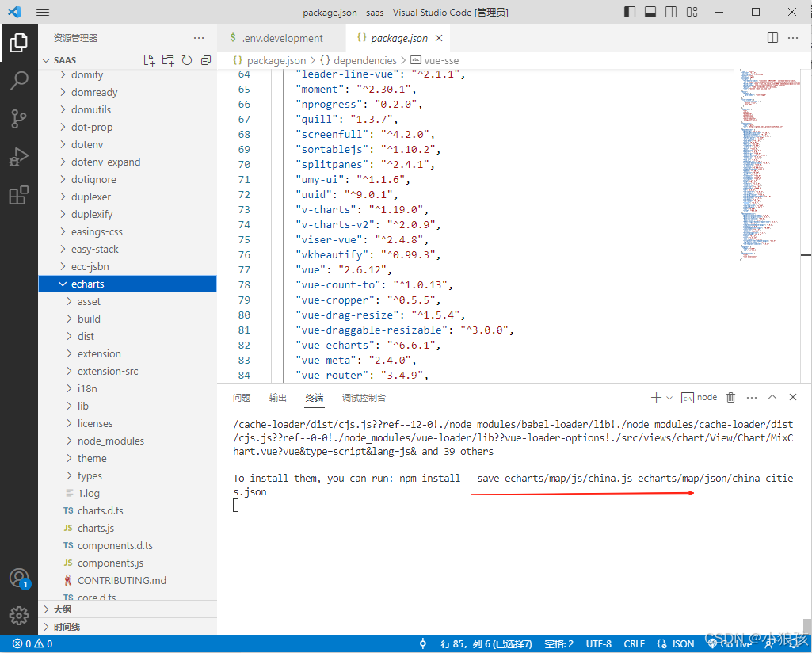Refresh the SAAS explorer tree
The image size is (812, 653).
click(x=187, y=60)
